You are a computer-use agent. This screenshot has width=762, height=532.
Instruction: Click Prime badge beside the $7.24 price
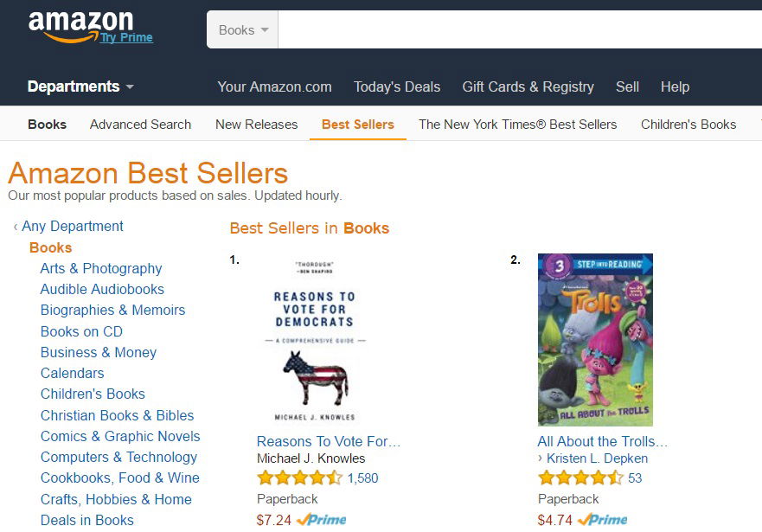[x=321, y=520]
